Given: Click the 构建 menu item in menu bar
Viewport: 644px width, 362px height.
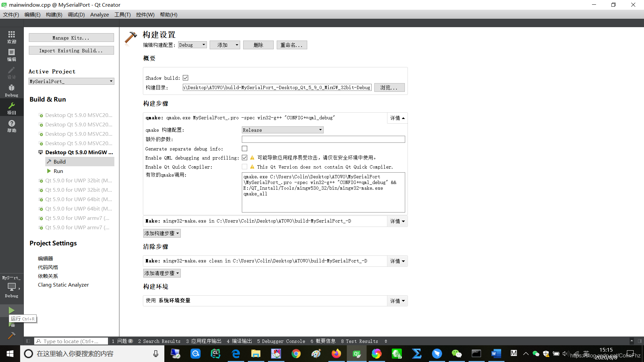Looking at the screenshot, I should pyautogui.click(x=52, y=15).
